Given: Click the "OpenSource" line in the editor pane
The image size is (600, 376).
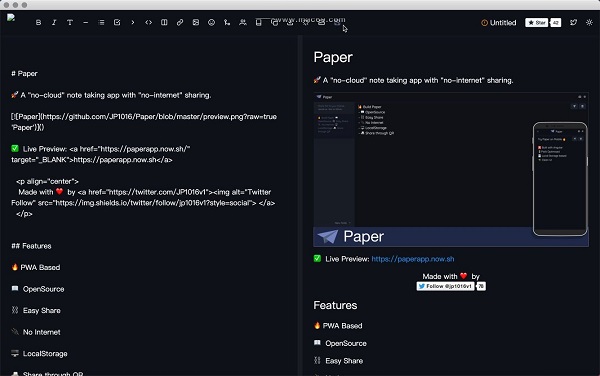Looking at the screenshot, I should click(x=38, y=289).
